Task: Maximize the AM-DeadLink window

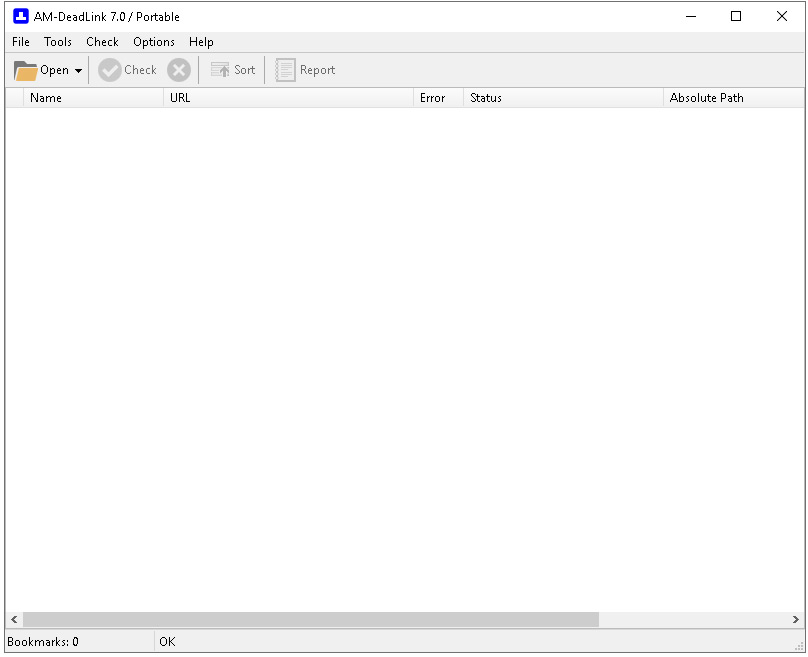Action: click(736, 16)
